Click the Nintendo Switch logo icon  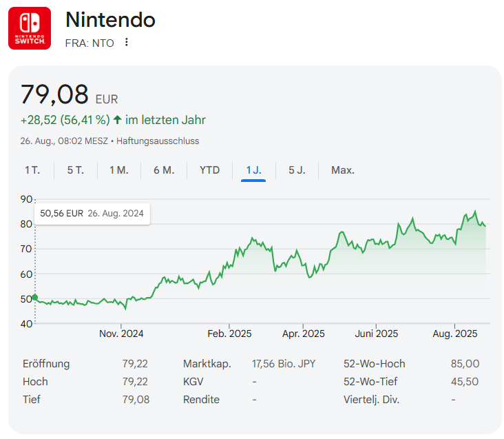[29, 28]
